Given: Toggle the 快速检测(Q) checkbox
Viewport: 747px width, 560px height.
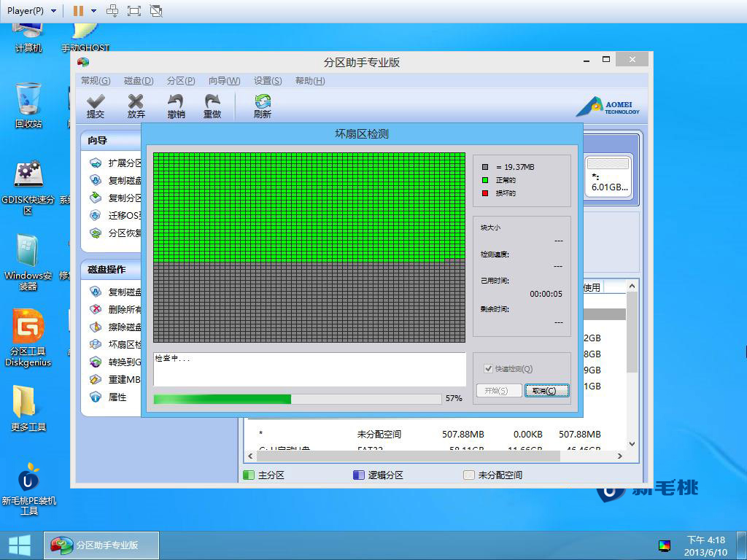Looking at the screenshot, I should tap(488, 368).
